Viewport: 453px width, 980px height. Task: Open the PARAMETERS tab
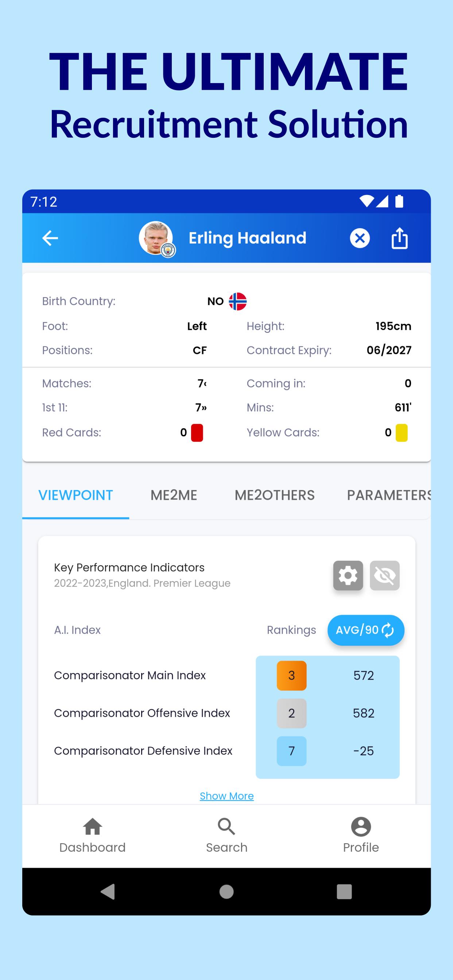(x=388, y=495)
